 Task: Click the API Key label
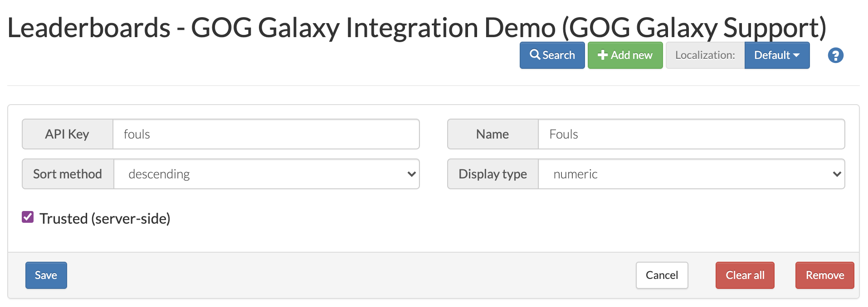(67, 134)
